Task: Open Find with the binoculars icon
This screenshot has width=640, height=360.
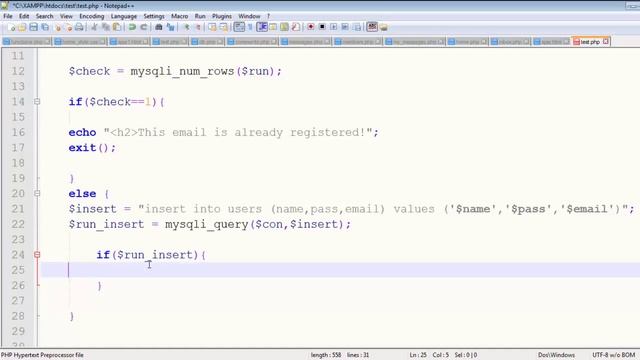Action: pos(159,27)
